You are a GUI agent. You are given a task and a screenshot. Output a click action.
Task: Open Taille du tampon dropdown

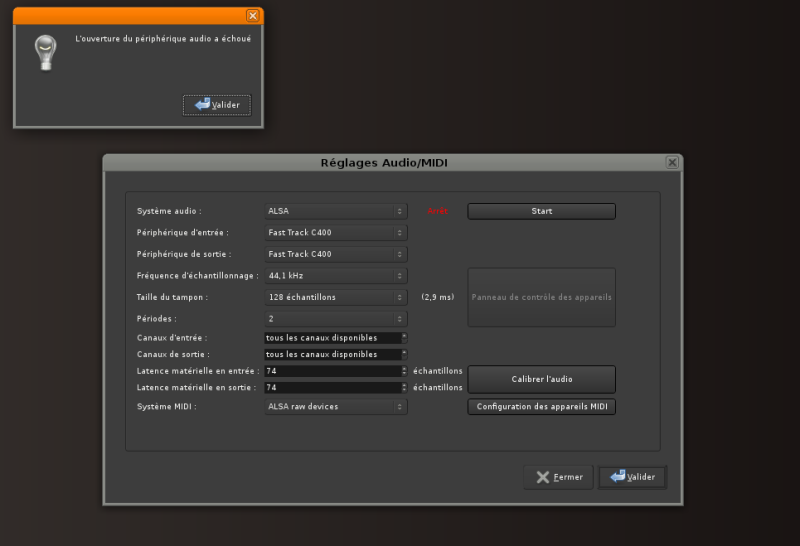tap(335, 297)
